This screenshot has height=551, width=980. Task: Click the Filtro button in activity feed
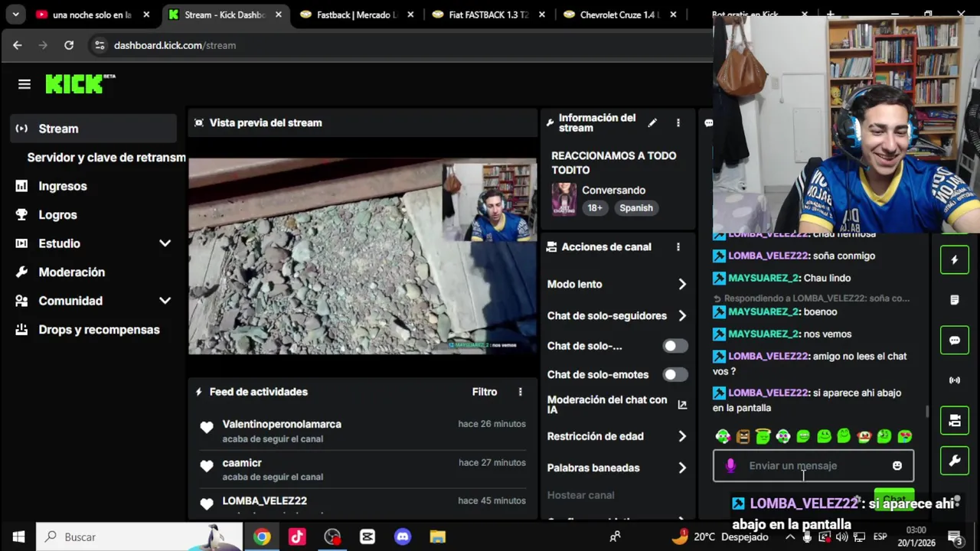[485, 392]
